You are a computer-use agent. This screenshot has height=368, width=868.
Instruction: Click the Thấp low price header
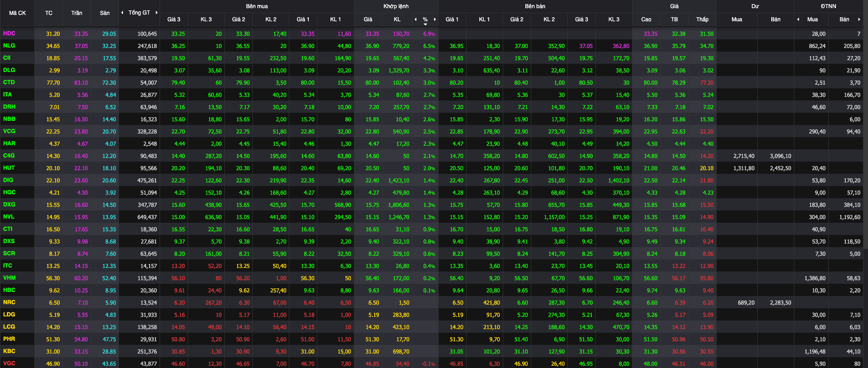click(703, 19)
